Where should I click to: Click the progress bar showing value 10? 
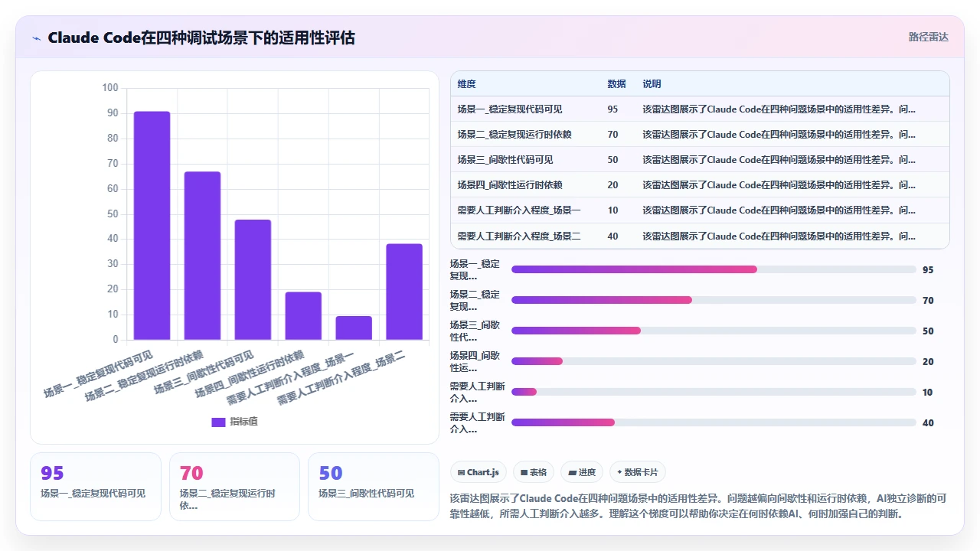tap(714, 392)
